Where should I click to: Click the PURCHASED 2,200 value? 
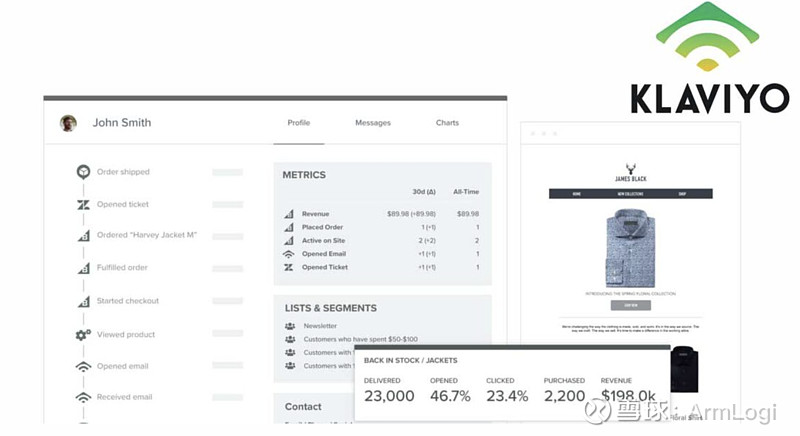point(564,396)
